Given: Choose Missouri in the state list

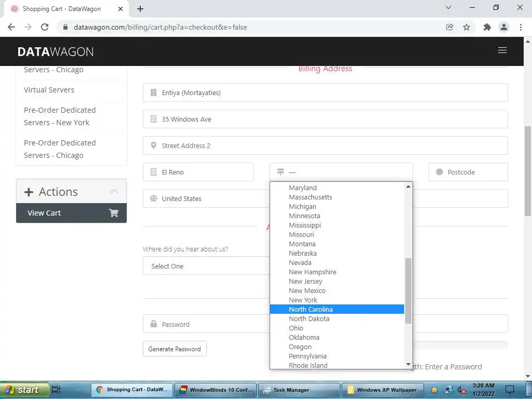Looking at the screenshot, I should tap(337, 234).
